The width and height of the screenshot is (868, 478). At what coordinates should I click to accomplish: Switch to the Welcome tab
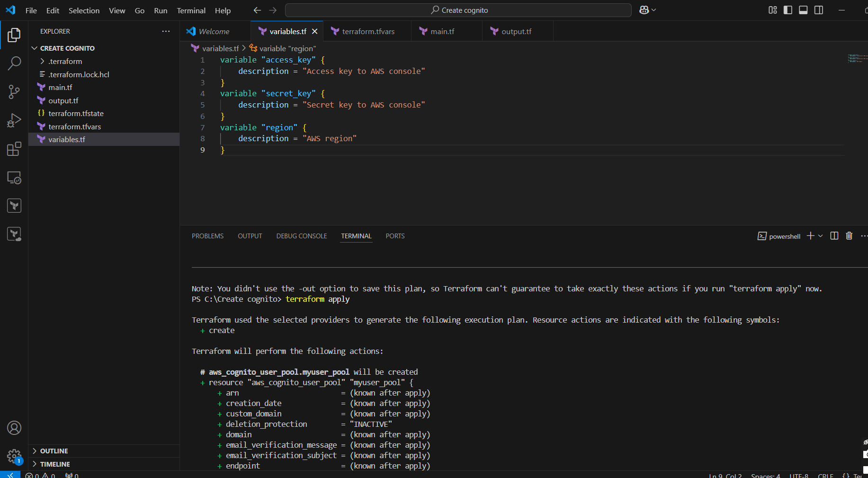[215, 31]
